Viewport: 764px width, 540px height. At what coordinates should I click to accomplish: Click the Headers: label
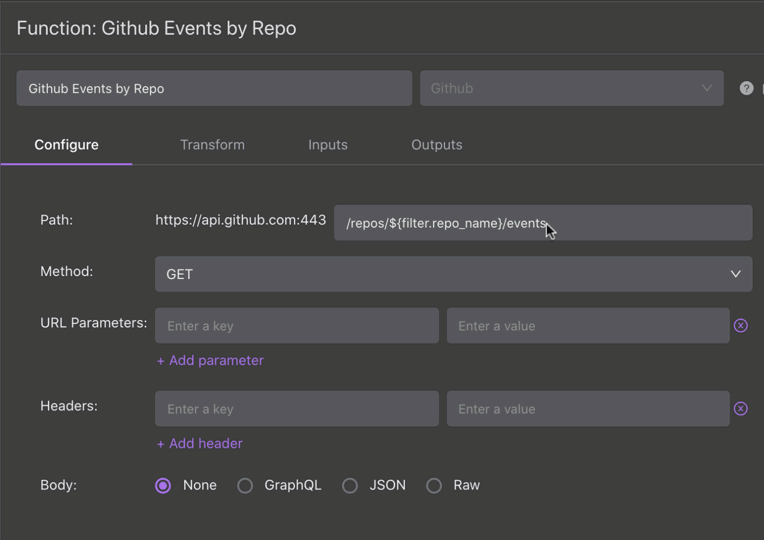(x=69, y=406)
